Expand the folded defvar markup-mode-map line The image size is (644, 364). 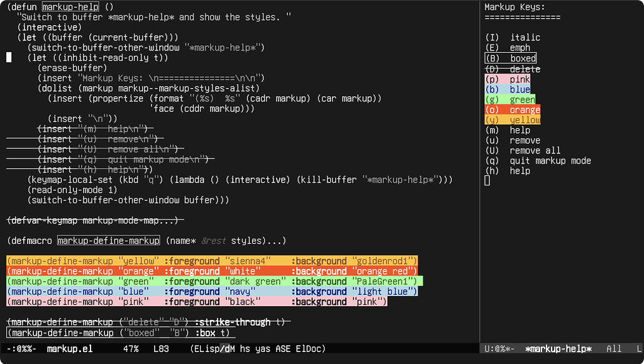click(94, 220)
